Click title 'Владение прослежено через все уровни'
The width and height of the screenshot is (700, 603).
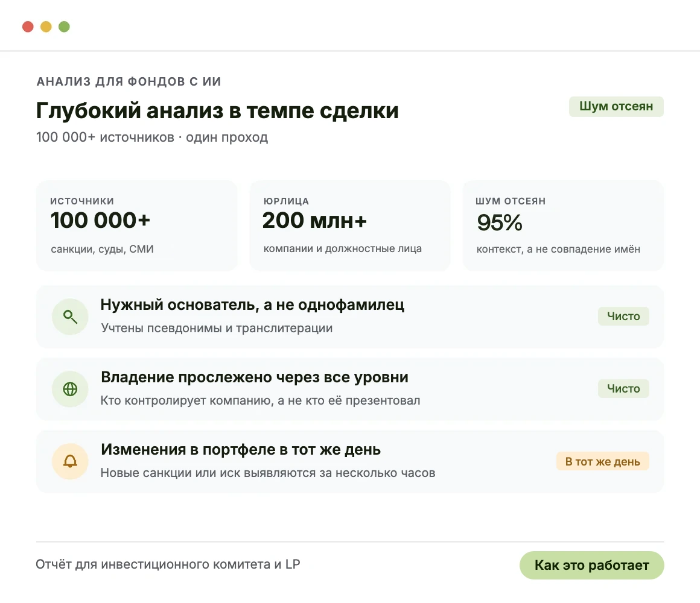point(255,377)
